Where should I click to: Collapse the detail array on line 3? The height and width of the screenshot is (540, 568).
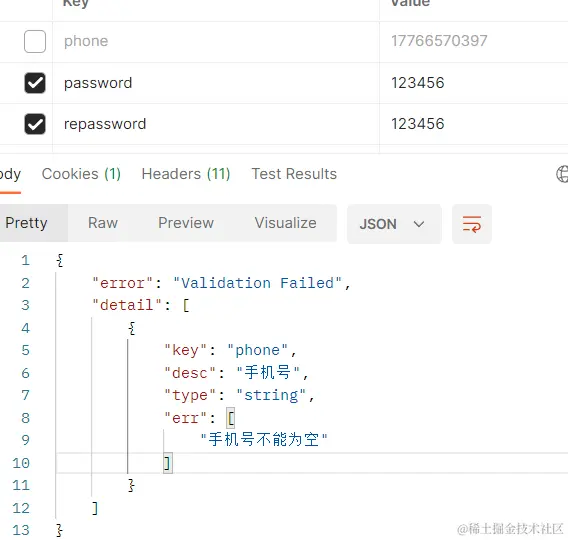click(186, 305)
